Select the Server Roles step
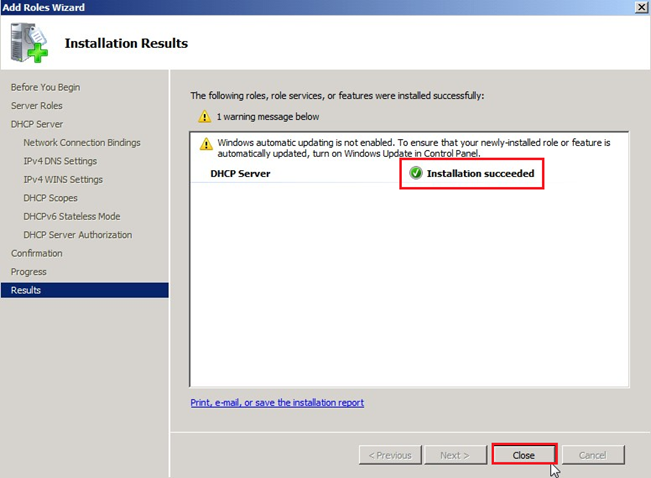 click(37, 105)
